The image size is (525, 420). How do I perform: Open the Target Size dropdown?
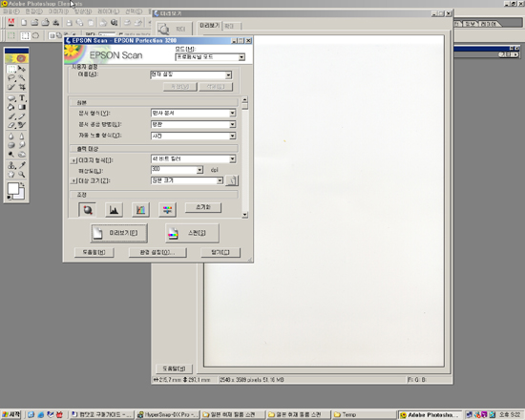(187, 180)
